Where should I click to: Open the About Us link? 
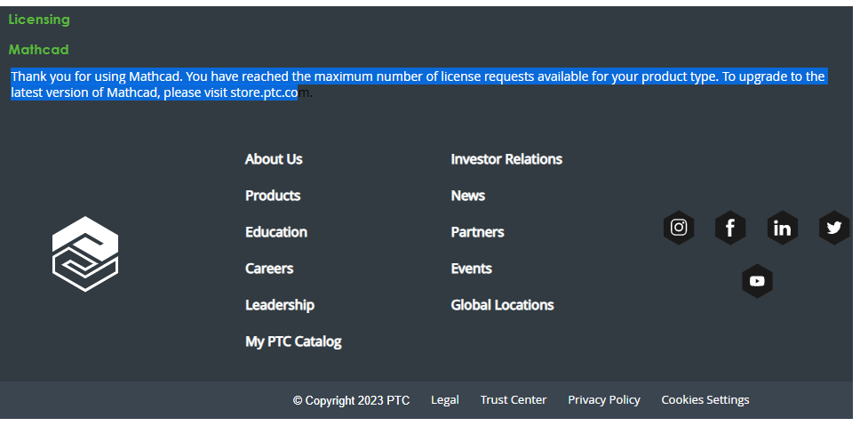(274, 159)
